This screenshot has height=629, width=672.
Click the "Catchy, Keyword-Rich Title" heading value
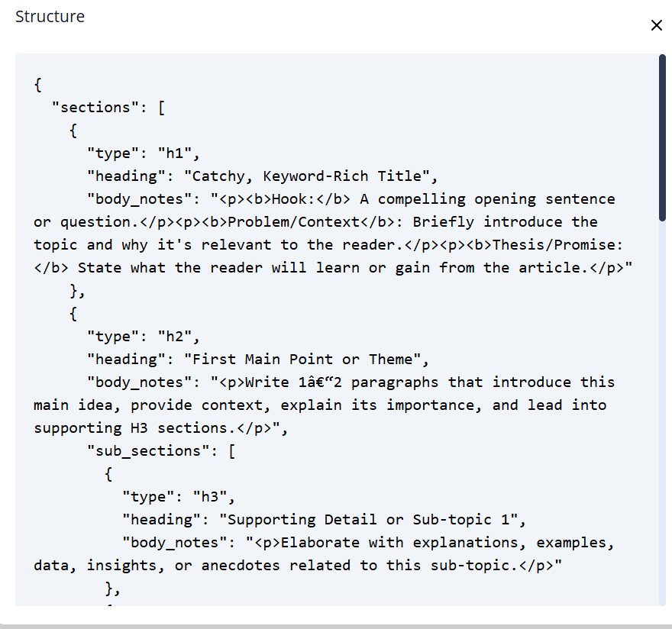[x=309, y=176]
